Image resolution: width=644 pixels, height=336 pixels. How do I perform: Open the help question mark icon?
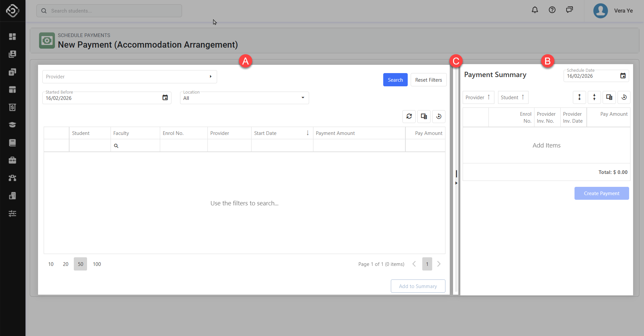click(552, 10)
